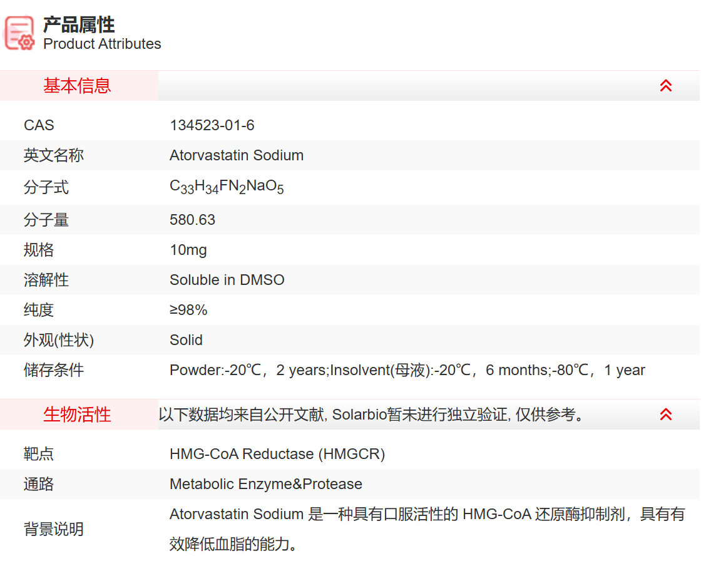Click the Soluble in DMSO solubility text
711x588 pixels.
pos(226,280)
